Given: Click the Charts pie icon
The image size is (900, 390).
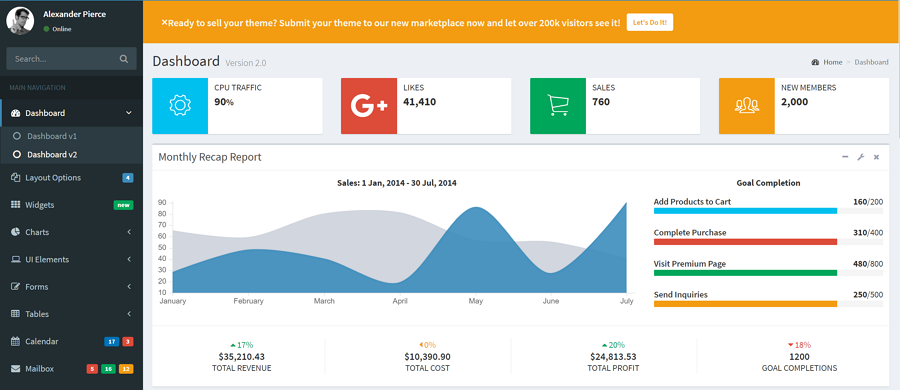Looking at the screenshot, I should coord(15,232).
